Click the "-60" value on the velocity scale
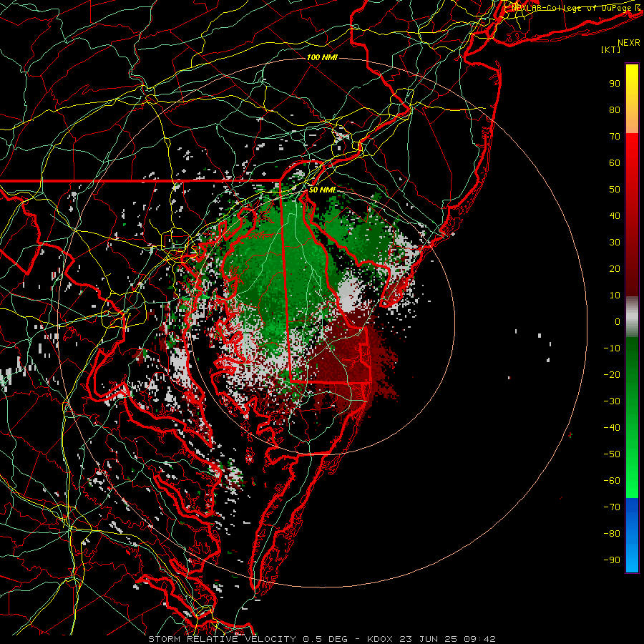The height and width of the screenshot is (644, 644). tap(612, 481)
